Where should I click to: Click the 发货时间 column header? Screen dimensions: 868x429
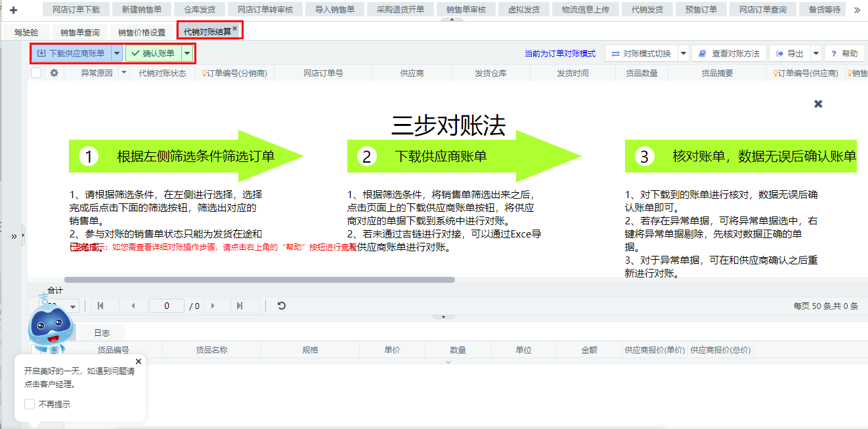pyautogui.click(x=573, y=73)
